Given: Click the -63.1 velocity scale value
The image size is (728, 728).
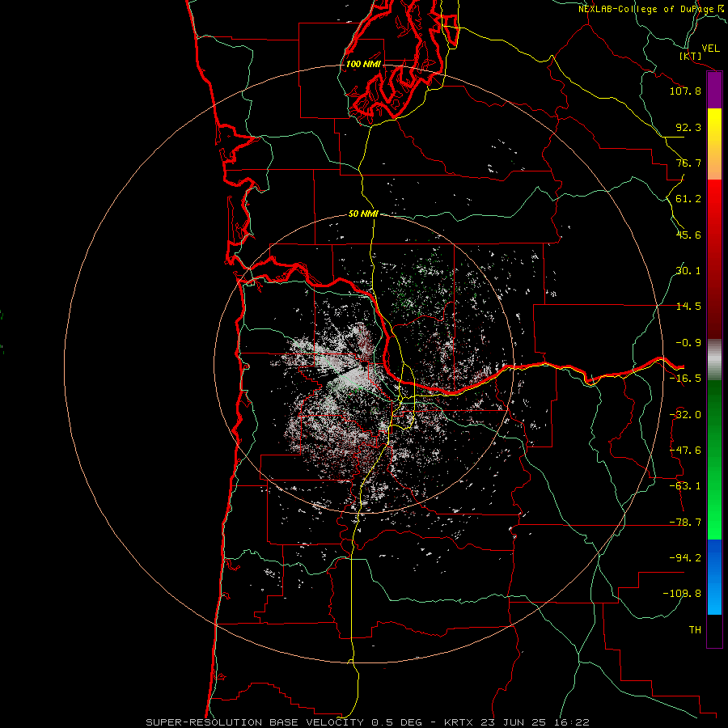Looking at the screenshot, I should (x=685, y=486).
